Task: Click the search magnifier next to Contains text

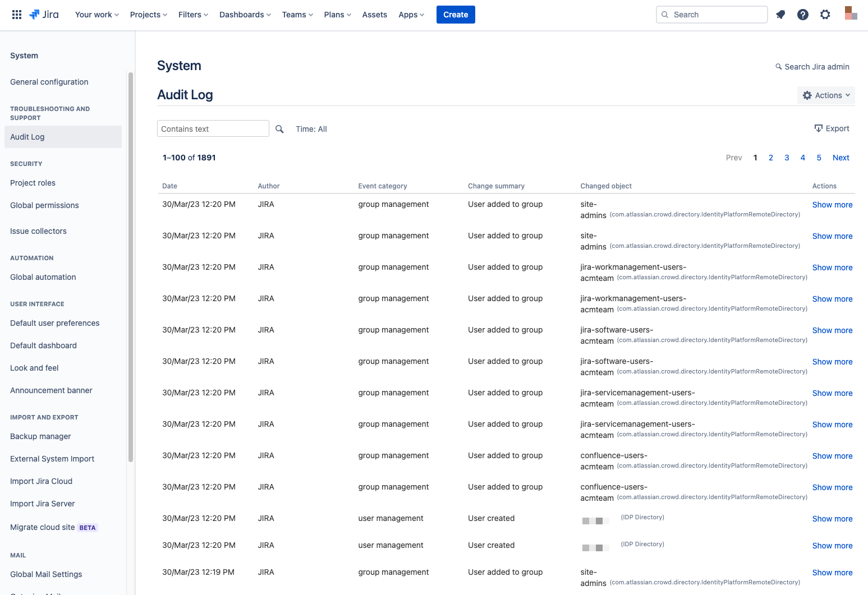Action: (x=279, y=128)
